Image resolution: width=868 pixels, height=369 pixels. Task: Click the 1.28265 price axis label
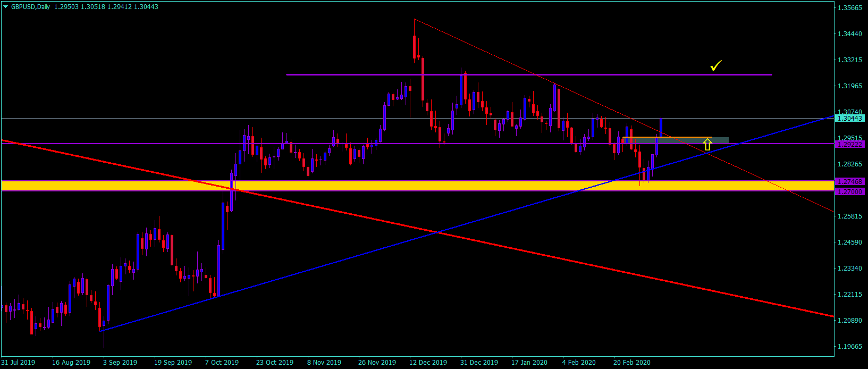pos(850,164)
